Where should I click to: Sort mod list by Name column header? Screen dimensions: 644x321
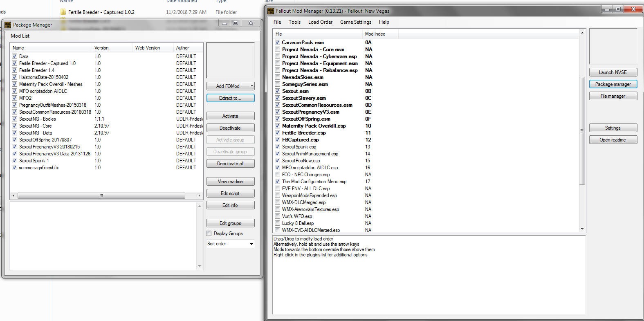click(x=51, y=48)
